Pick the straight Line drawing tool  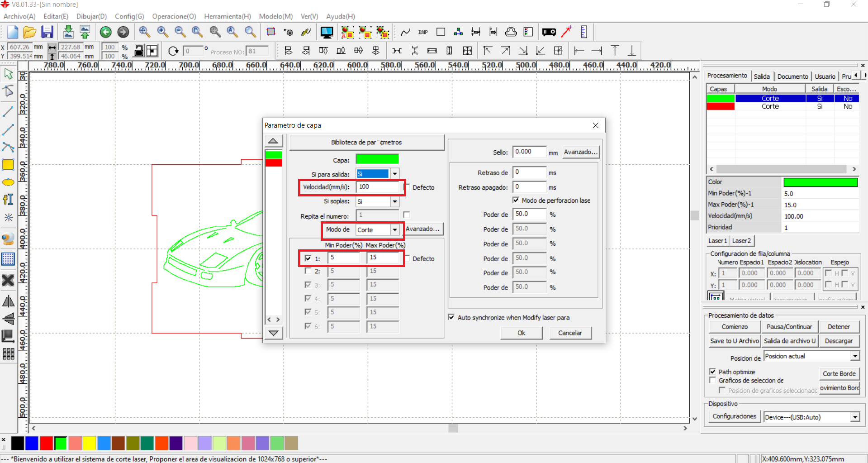point(8,111)
